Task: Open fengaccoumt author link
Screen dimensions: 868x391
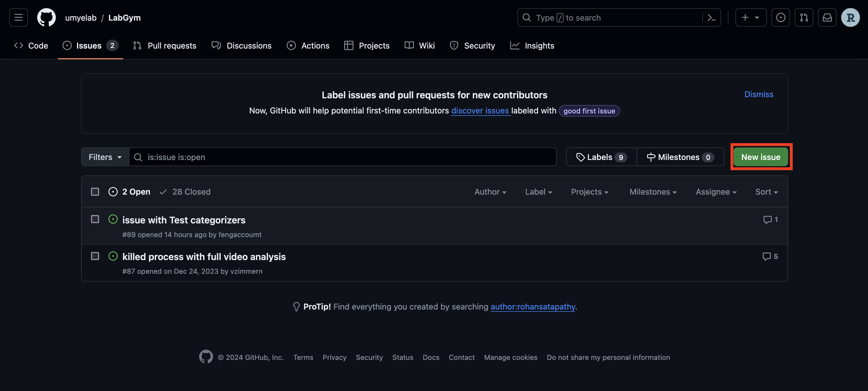Action: (240, 234)
